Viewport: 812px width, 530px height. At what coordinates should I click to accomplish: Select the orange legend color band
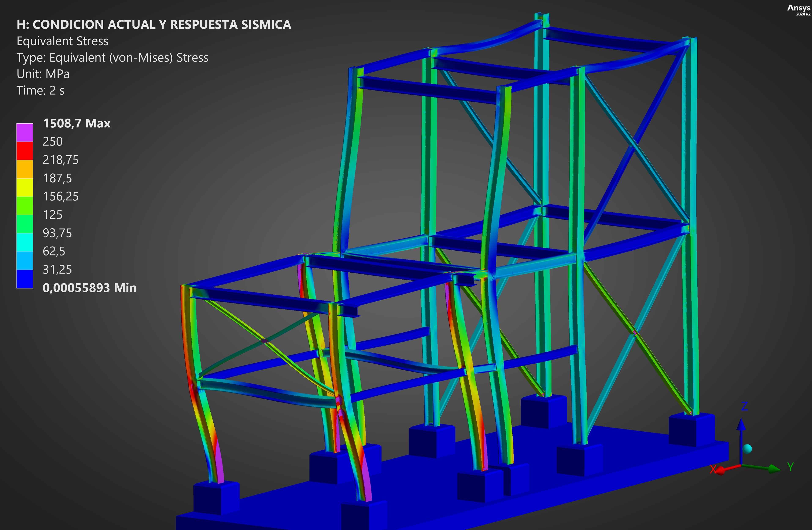[25, 169]
